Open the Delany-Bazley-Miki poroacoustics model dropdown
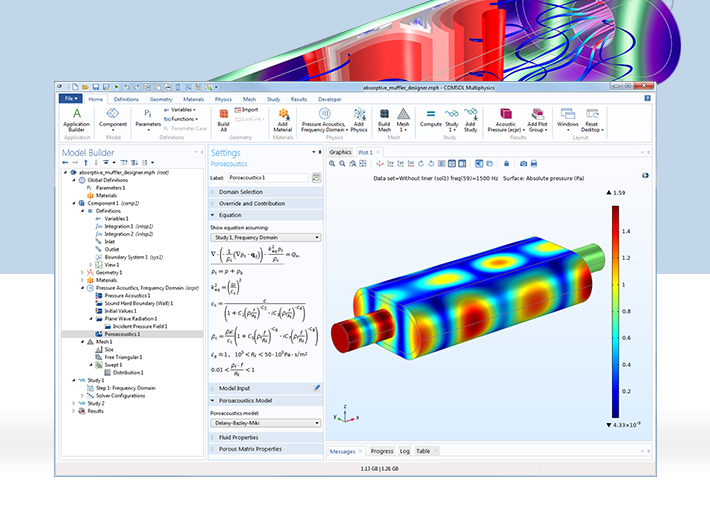Viewport: 710px width, 523px height. click(x=266, y=423)
